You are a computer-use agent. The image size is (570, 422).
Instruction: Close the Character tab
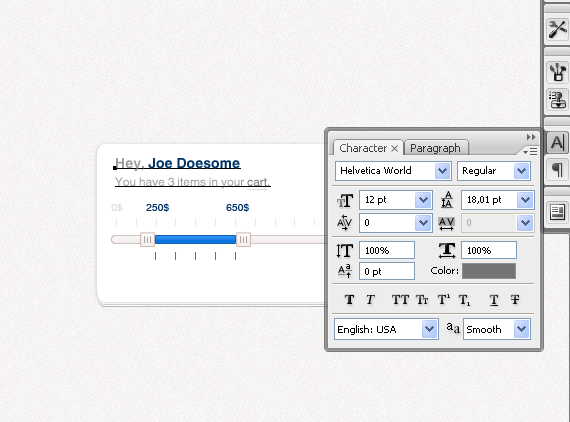(x=394, y=148)
